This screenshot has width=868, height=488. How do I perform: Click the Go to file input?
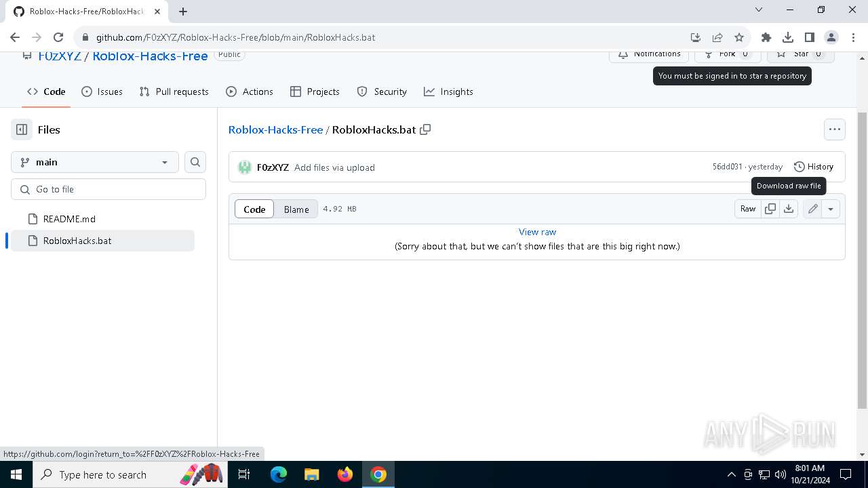(108, 189)
